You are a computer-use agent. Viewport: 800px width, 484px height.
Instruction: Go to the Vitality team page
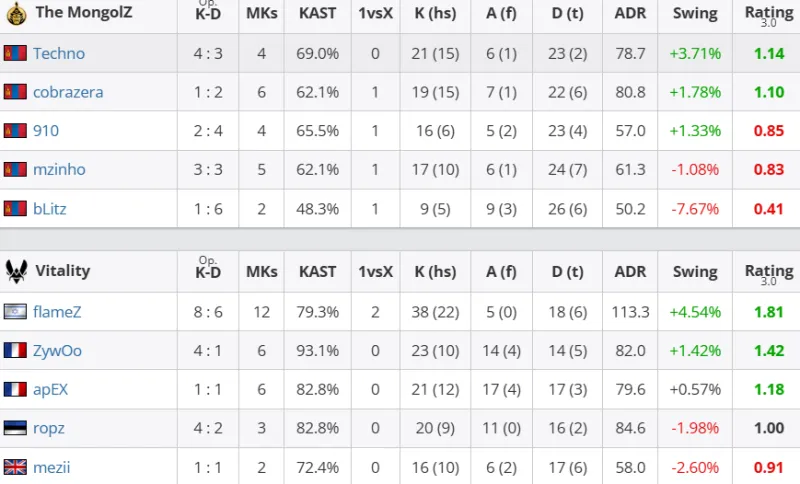tap(62, 270)
